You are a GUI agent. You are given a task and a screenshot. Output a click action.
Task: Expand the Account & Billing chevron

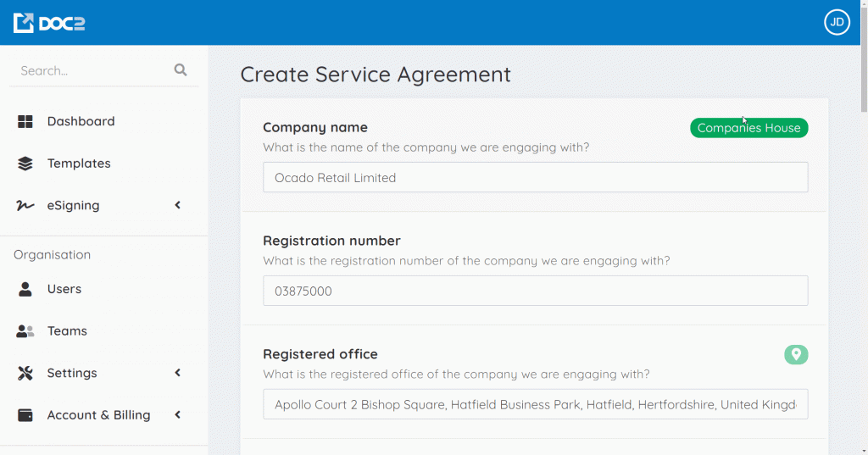[x=178, y=415]
